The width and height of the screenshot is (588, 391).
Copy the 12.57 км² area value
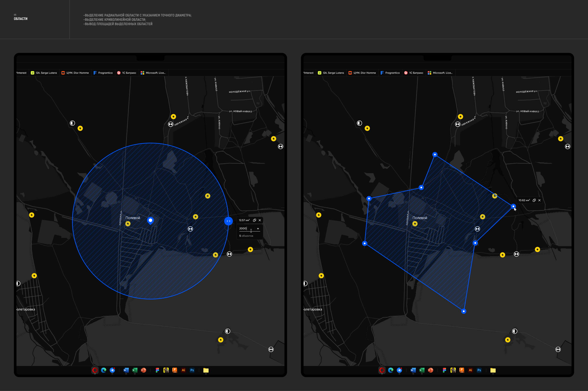pyautogui.click(x=255, y=220)
